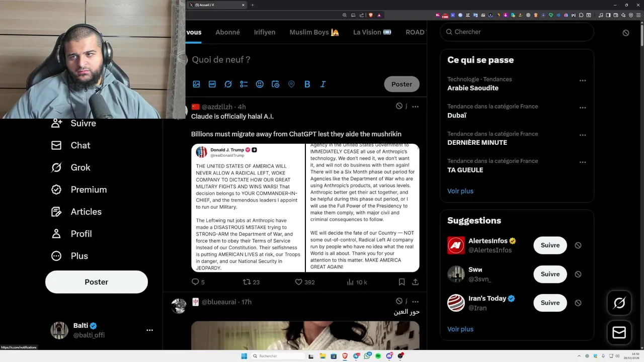Click Voir plus under Suggestions

(x=460, y=329)
